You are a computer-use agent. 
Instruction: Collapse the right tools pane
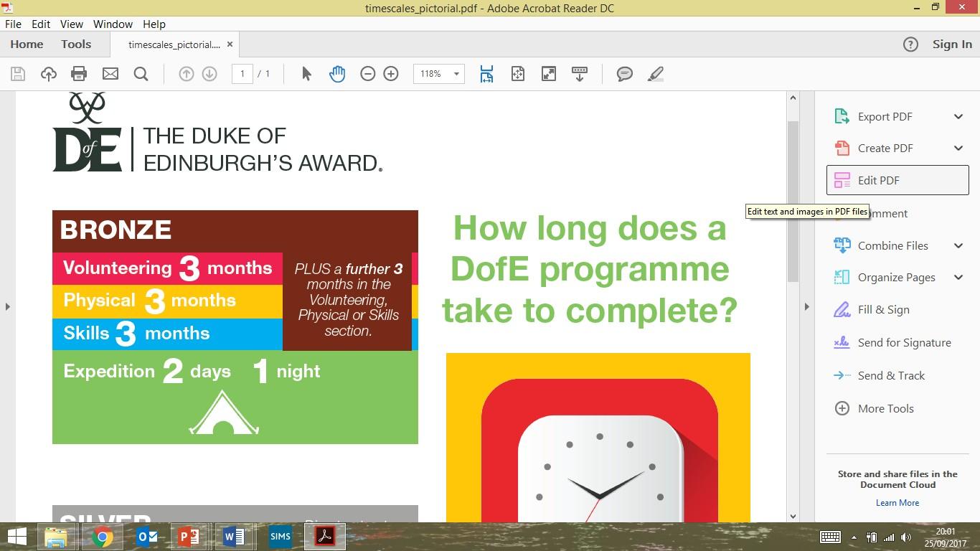[x=806, y=306]
